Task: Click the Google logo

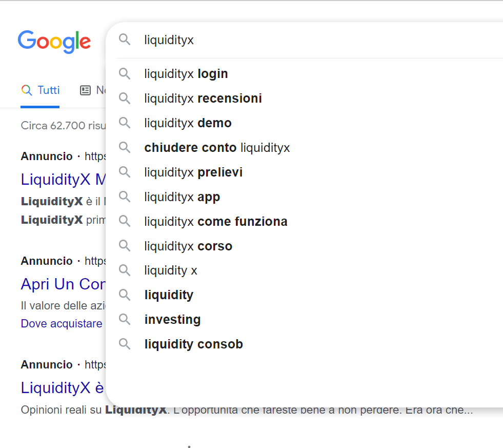Action: 54,41
